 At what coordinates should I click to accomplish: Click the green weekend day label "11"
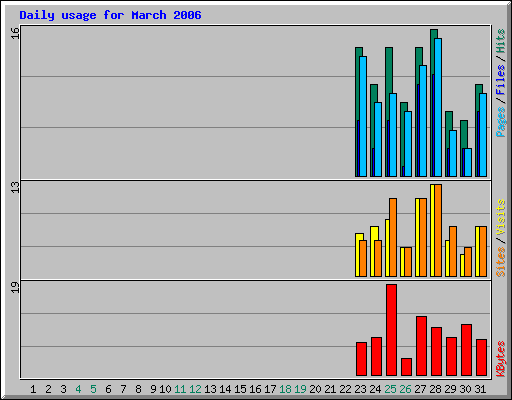180,389
